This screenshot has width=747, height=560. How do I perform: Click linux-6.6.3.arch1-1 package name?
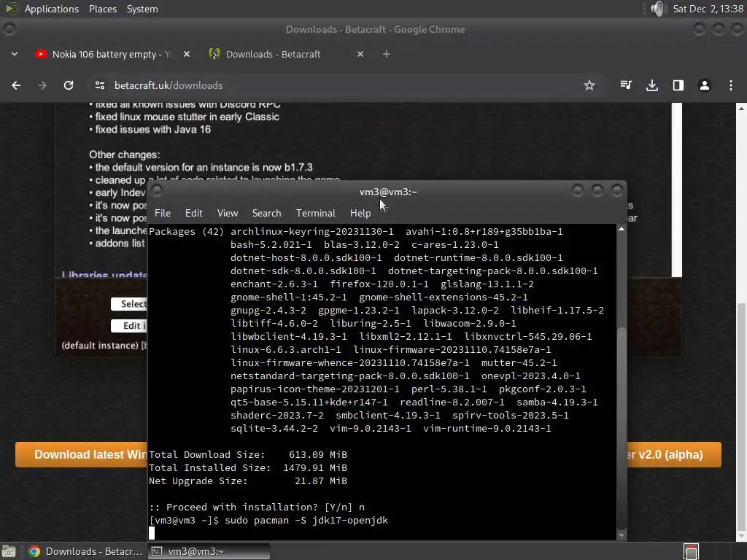point(286,349)
